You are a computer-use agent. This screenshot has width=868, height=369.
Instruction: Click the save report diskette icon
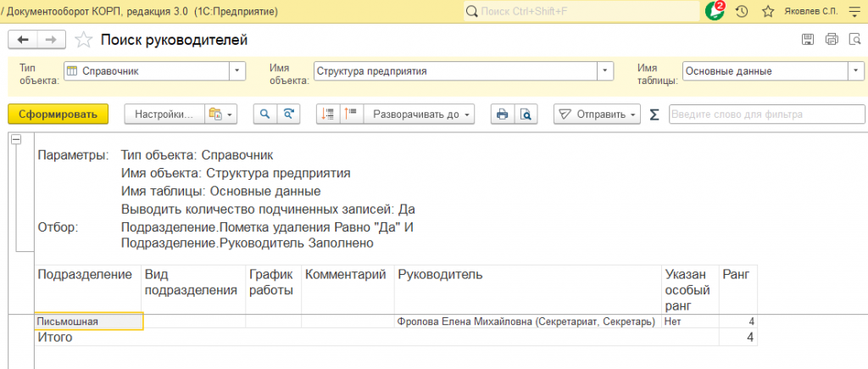pyautogui.click(x=808, y=40)
